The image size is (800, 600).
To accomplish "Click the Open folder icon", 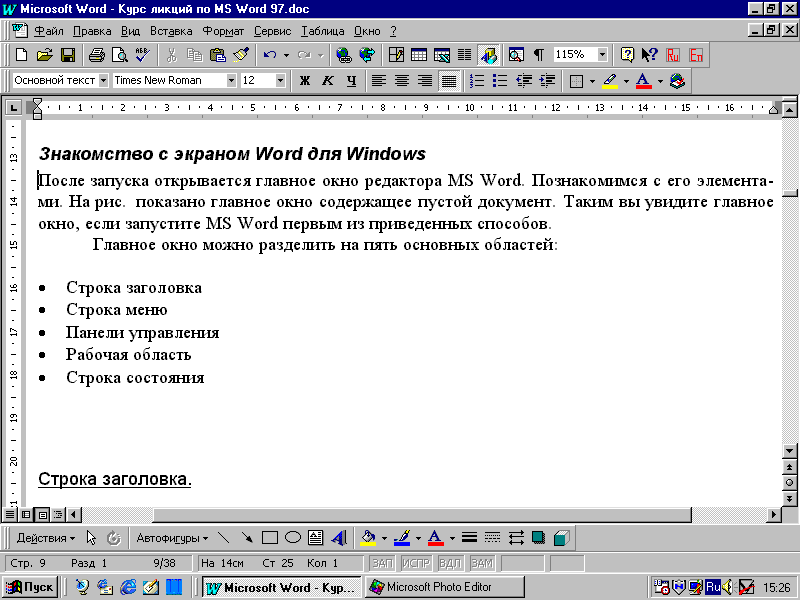I will (x=45, y=55).
